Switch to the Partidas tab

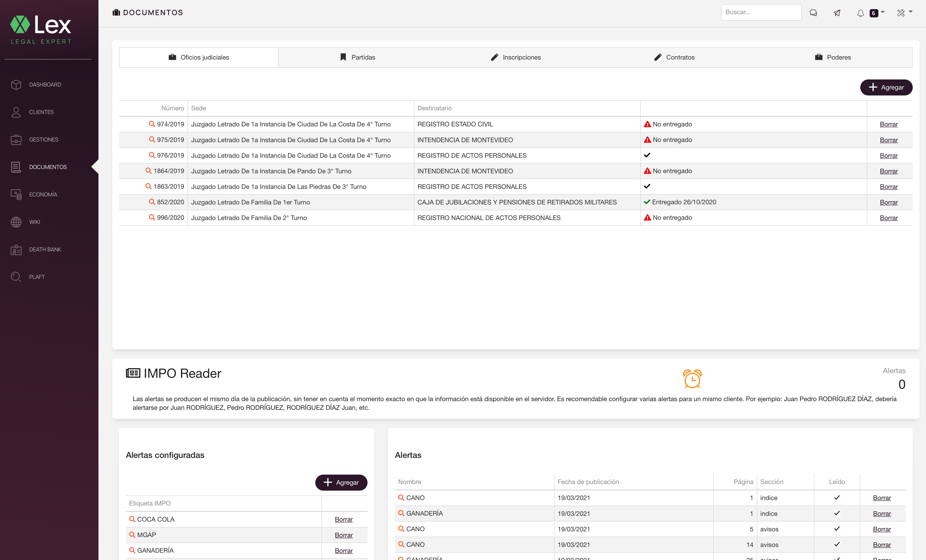tap(357, 57)
